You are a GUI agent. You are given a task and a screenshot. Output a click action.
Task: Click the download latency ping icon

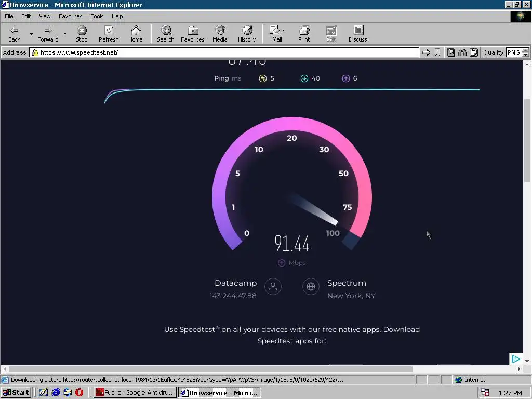point(304,78)
